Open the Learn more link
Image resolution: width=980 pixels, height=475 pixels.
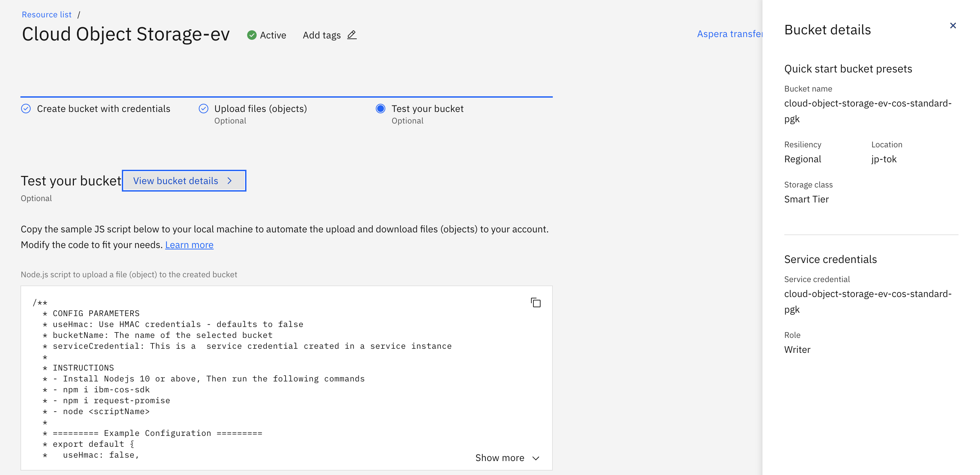189,245
